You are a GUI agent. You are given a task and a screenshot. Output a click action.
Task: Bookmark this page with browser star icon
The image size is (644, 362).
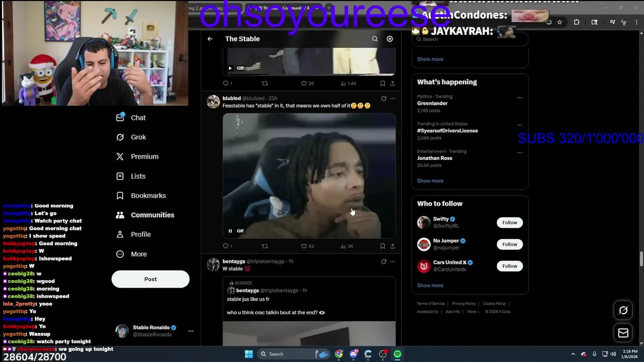[x=559, y=22]
